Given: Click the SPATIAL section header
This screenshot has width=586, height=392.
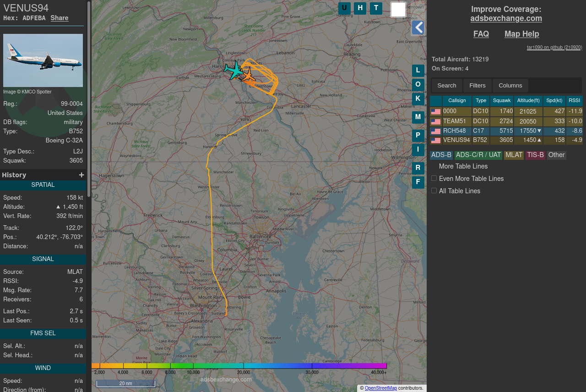Looking at the screenshot, I should (x=43, y=185).
